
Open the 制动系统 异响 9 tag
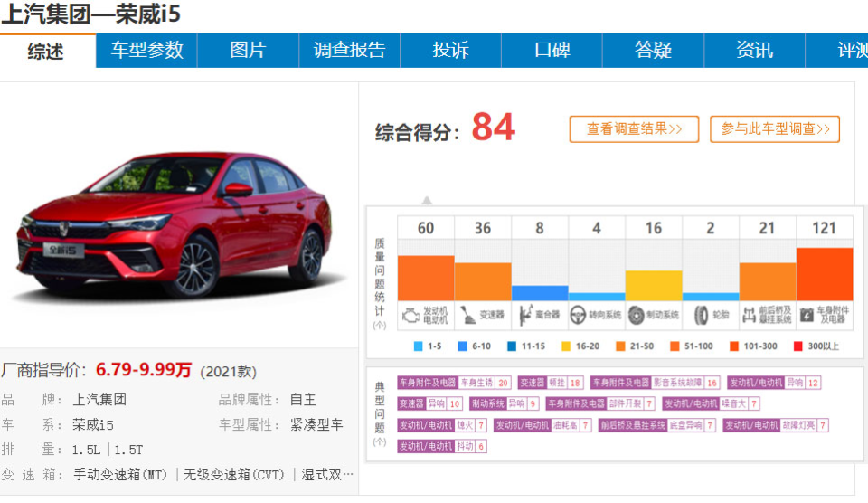(x=505, y=403)
